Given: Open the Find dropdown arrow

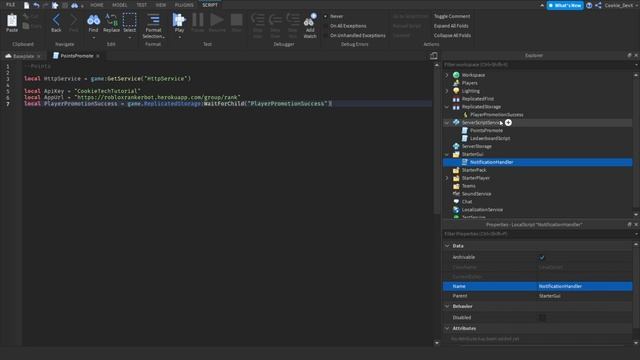Looking at the screenshot, I should coord(93,38).
